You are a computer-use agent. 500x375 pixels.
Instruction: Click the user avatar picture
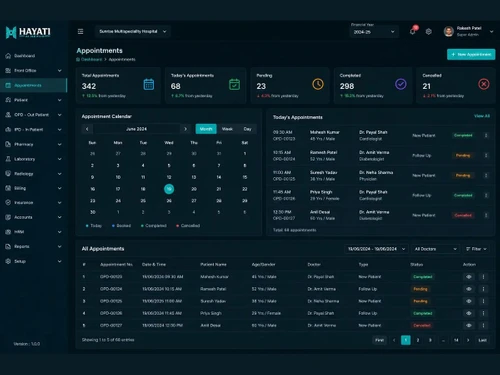[x=449, y=31]
